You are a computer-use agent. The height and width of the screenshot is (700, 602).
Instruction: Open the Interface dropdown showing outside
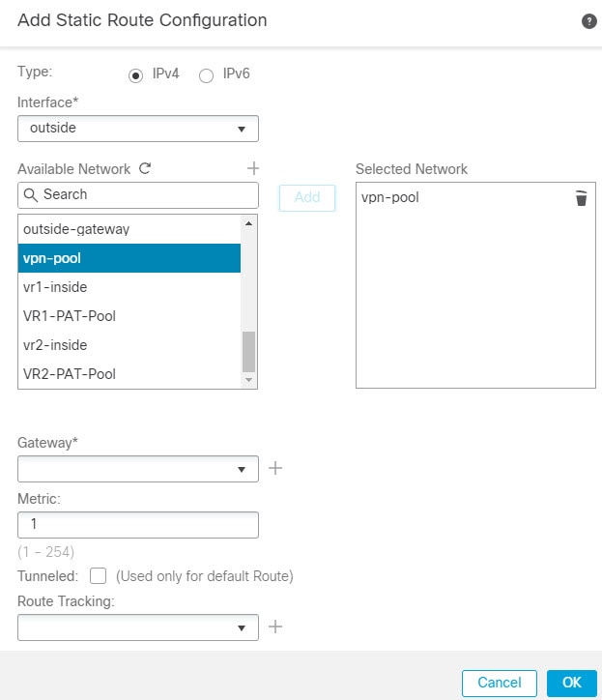[x=138, y=129]
